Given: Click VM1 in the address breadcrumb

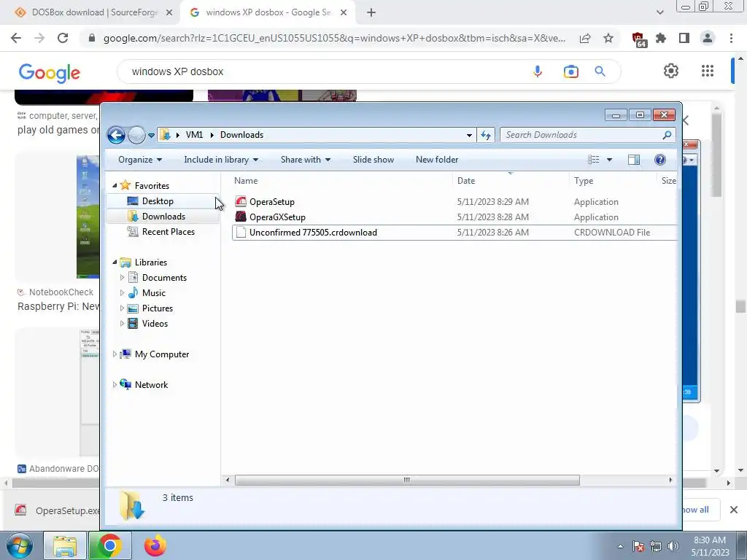Looking at the screenshot, I should 194,135.
